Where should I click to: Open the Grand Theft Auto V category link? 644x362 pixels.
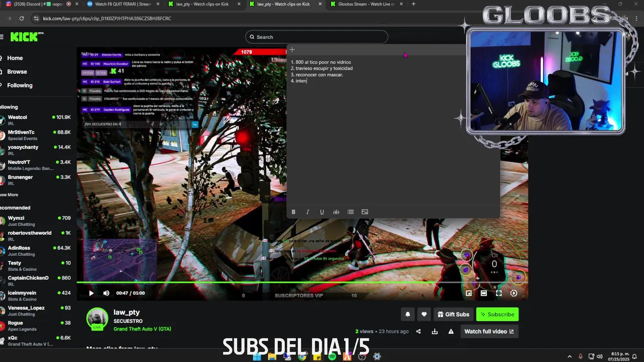pos(142,329)
